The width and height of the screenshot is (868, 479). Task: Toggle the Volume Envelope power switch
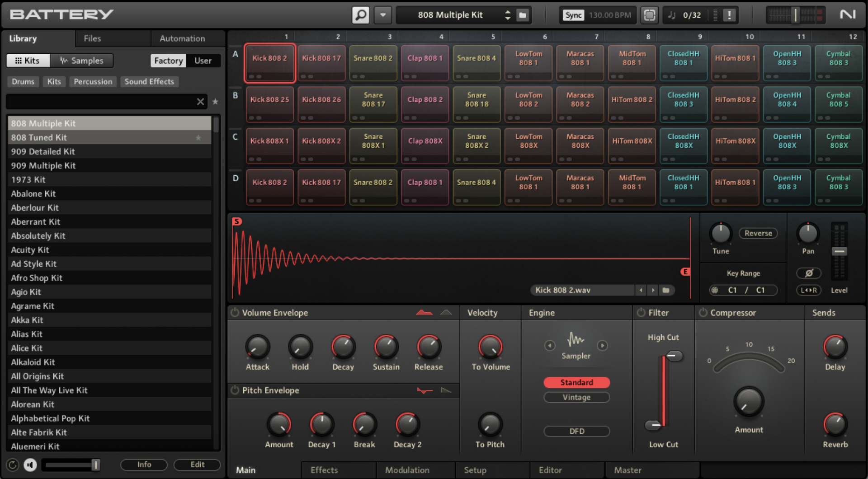pos(235,312)
